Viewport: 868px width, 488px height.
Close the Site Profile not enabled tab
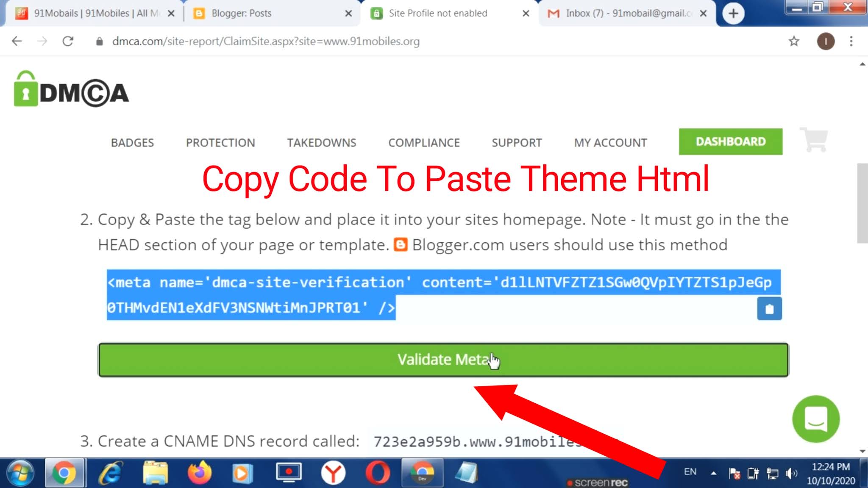coord(526,14)
